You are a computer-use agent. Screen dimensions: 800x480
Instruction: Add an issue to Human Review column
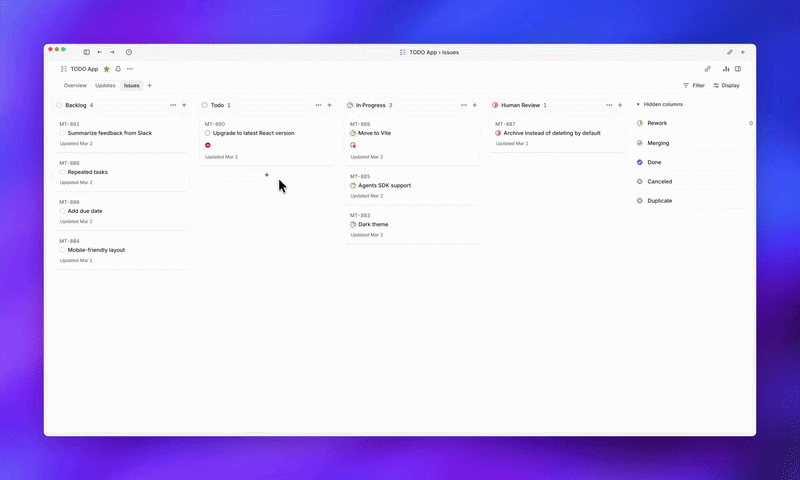[x=620, y=105]
